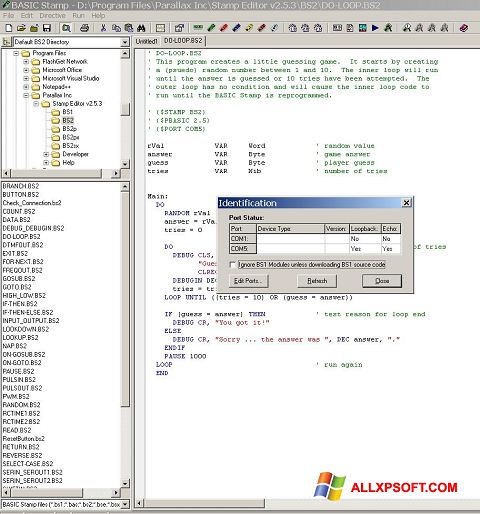
Task: Expand the Microsoft Visual Studio folder
Action: (26, 78)
